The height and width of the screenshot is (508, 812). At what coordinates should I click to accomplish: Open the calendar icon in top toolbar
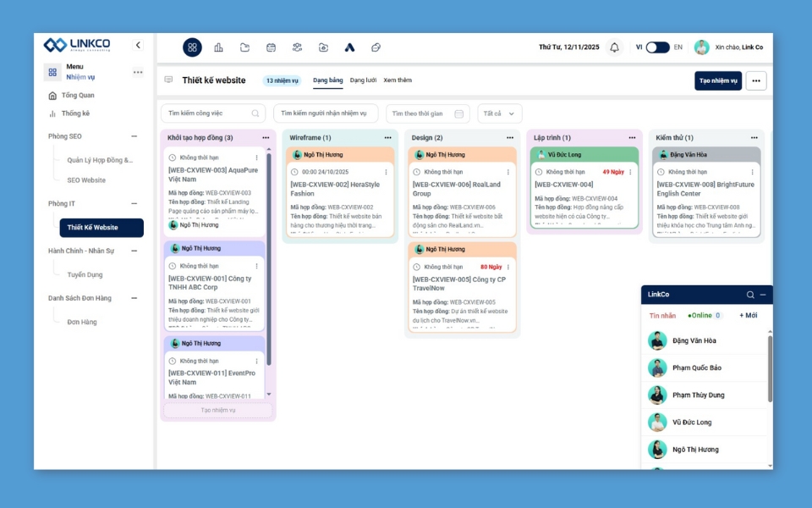[271, 47]
